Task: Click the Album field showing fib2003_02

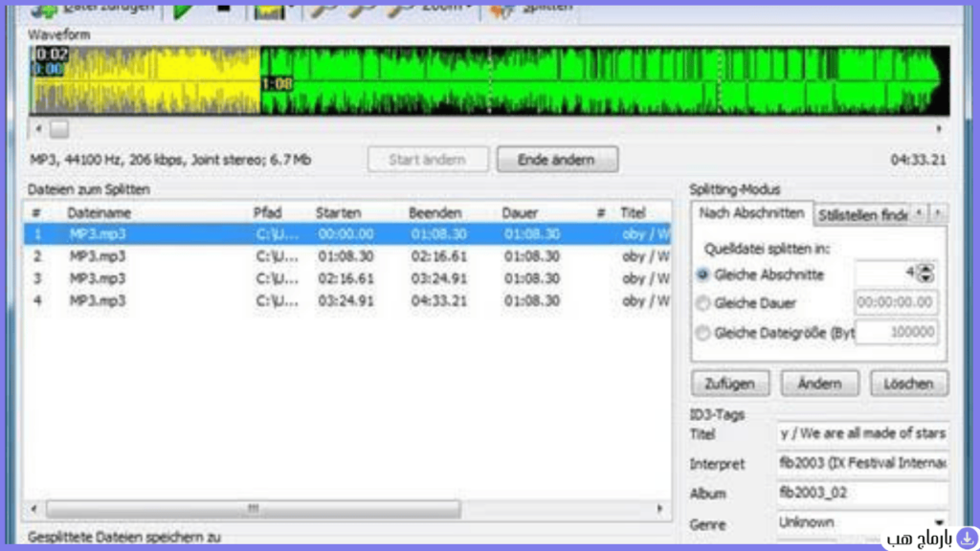Action: point(862,493)
